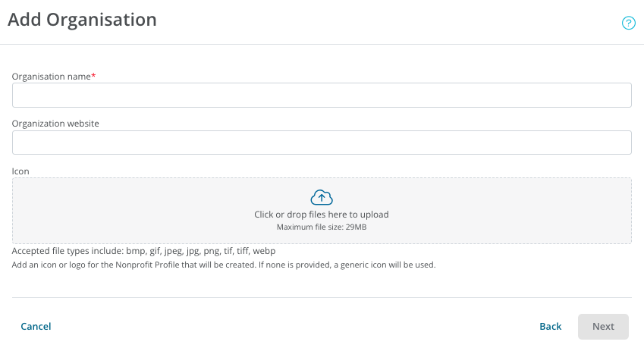The height and width of the screenshot is (351, 644).
Task: Open help via the question mark icon
Action: 628,23
